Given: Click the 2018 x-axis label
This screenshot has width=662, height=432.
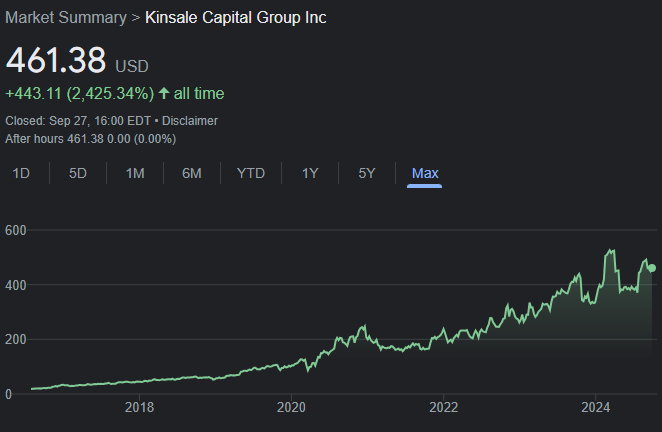Looking at the screenshot, I should click(x=139, y=407).
